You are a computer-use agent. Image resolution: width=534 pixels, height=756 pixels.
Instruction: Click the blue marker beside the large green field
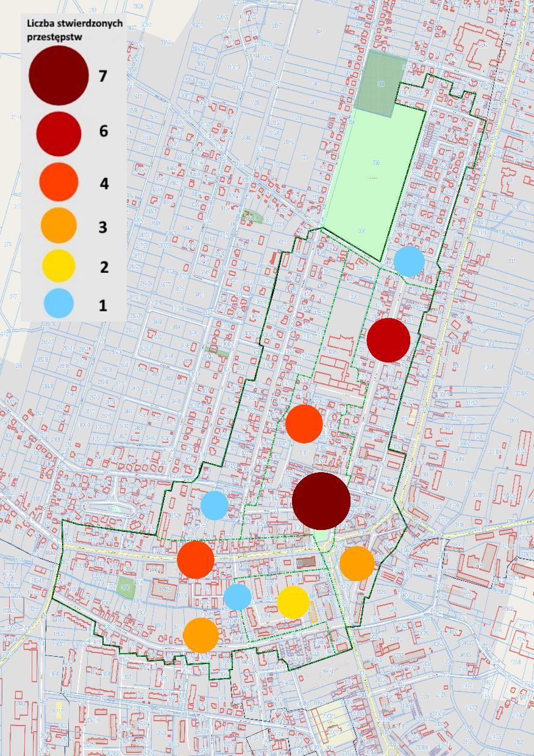point(409,261)
